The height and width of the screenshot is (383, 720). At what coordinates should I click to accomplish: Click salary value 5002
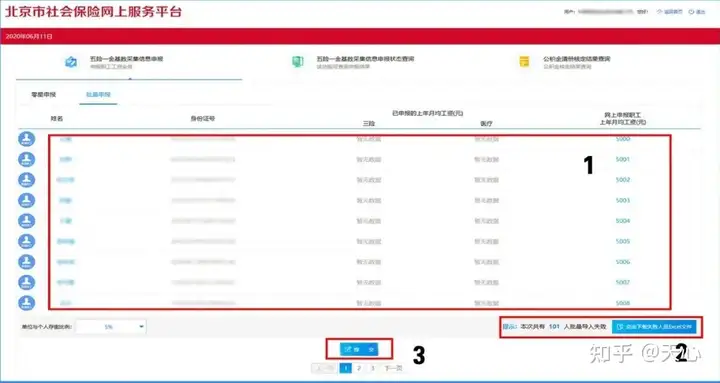click(x=623, y=180)
